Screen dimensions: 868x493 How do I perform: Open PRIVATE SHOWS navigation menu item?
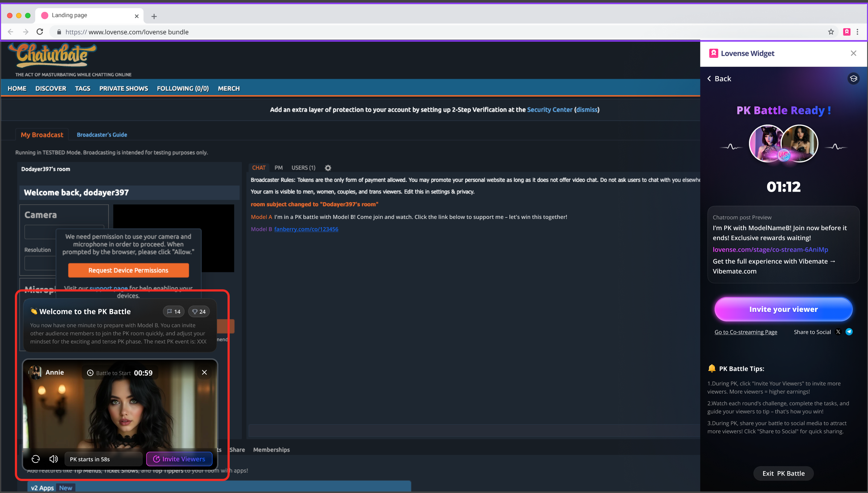tap(124, 89)
